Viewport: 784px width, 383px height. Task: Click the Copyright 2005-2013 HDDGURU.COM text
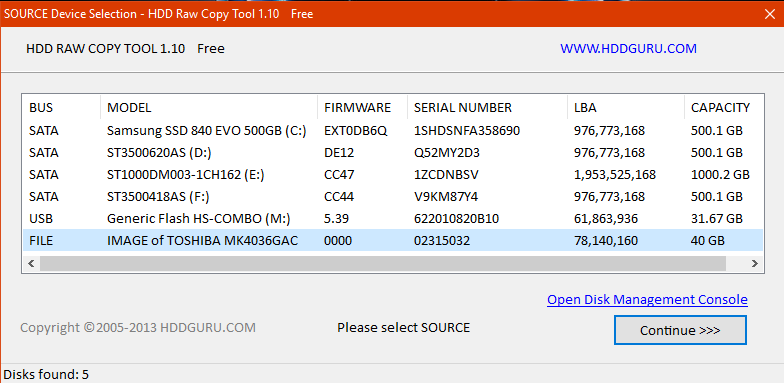coord(138,328)
